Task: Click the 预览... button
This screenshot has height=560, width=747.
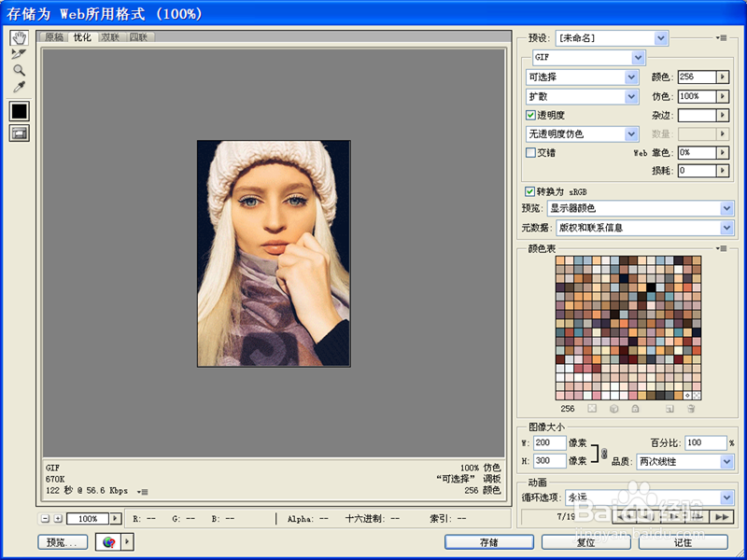Action: (63, 542)
